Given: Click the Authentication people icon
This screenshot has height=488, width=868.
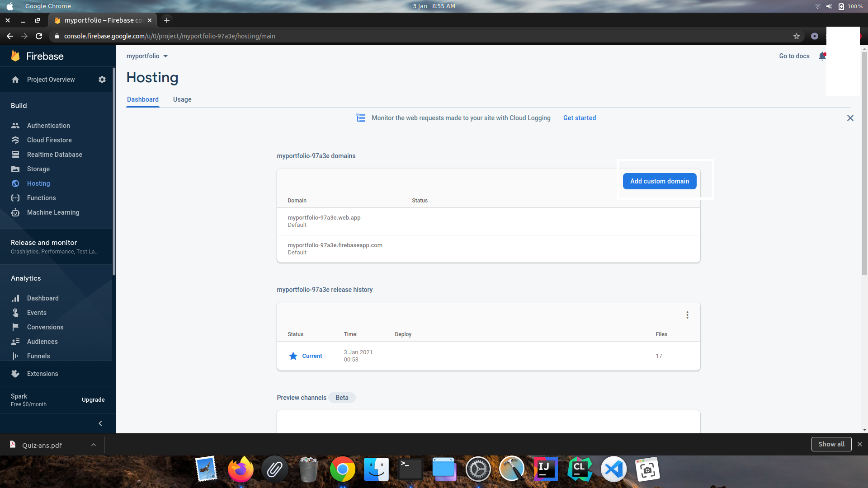Looking at the screenshot, I should pyautogui.click(x=15, y=126).
